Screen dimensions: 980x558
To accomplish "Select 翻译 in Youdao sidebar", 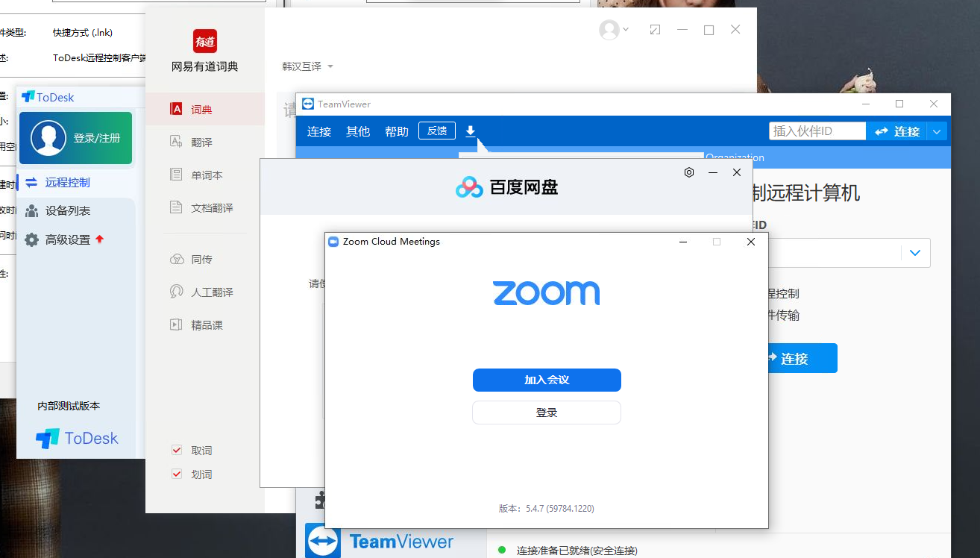I will [201, 142].
